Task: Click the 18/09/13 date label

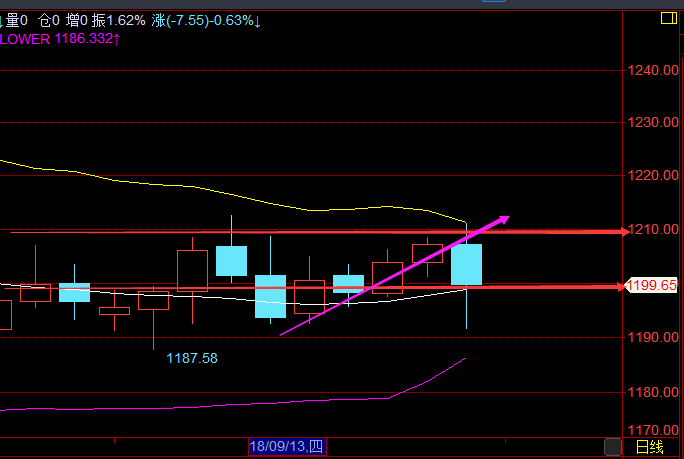Action: pos(287,446)
